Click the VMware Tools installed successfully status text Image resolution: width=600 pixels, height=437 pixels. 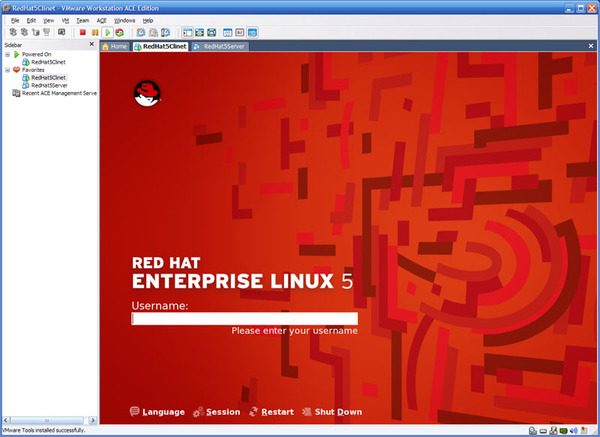[44, 430]
